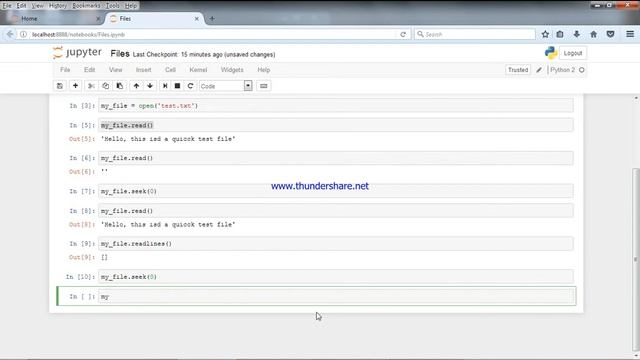Image resolution: width=640 pixels, height=360 pixels.
Task: Click the edit pencil icon near Trusted
Action: tap(539, 70)
